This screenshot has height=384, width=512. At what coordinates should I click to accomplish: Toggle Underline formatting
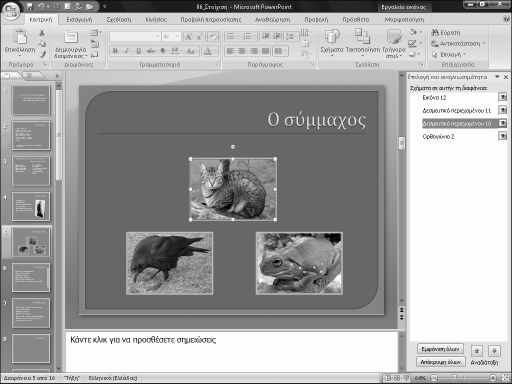(139, 51)
